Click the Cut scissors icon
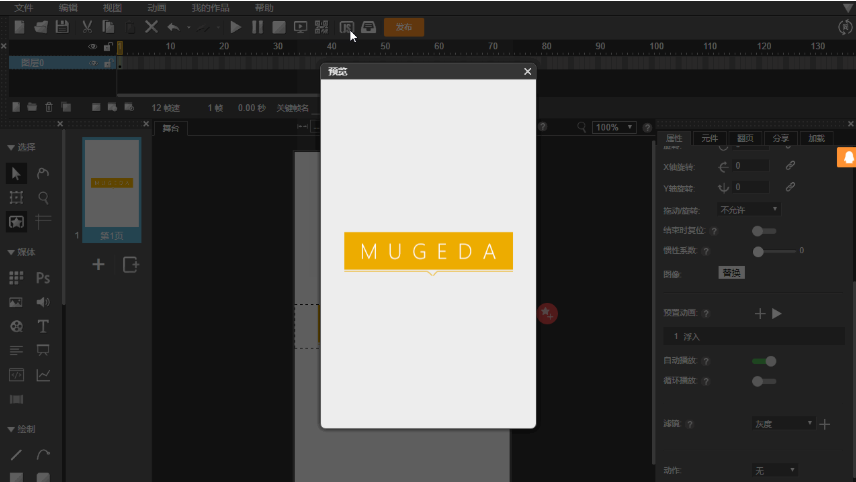 click(x=87, y=27)
